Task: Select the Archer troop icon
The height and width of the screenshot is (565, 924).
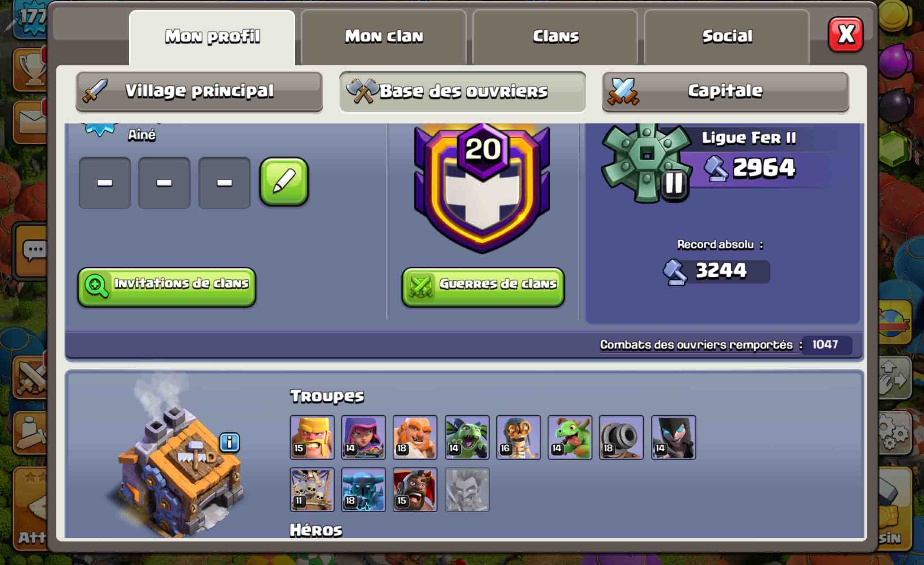Action: pyautogui.click(x=363, y=437)
